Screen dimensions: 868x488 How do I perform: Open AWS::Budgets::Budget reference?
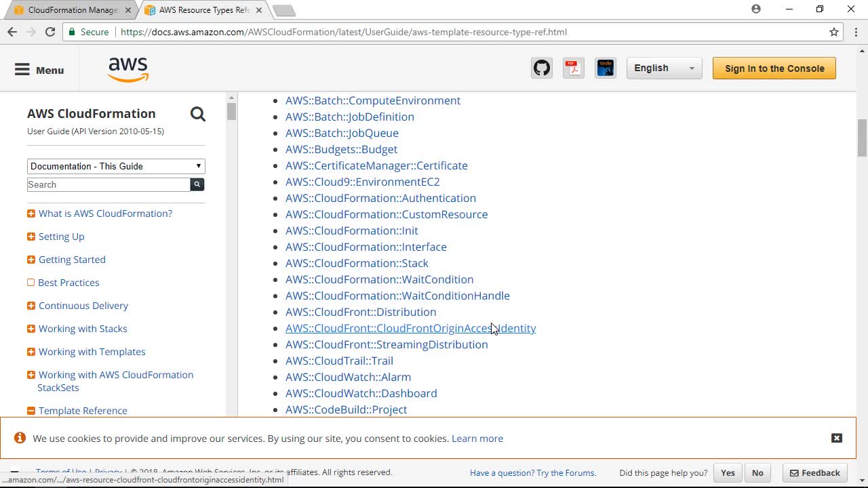[341, 149]
